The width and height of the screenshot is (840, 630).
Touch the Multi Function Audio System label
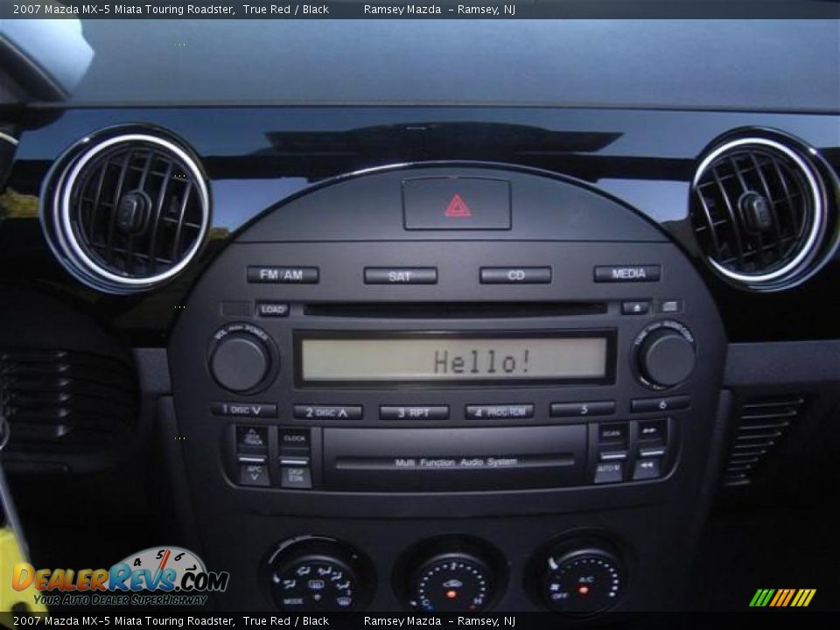pyautogui.click(x=456, y=462)
